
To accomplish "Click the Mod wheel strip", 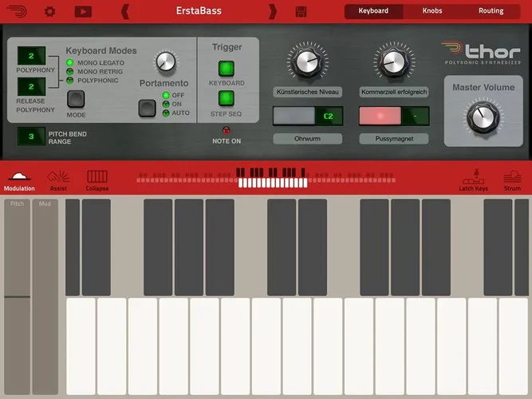I will (45, 296).
